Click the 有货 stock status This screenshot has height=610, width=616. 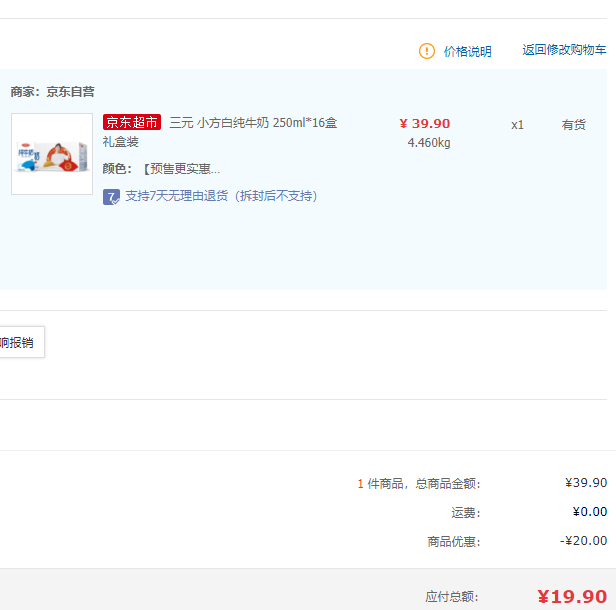click(x=574, y=125)
